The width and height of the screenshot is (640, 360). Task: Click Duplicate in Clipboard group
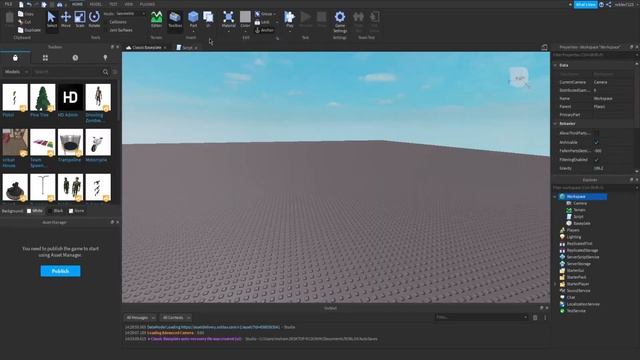(x=29, y=30)
